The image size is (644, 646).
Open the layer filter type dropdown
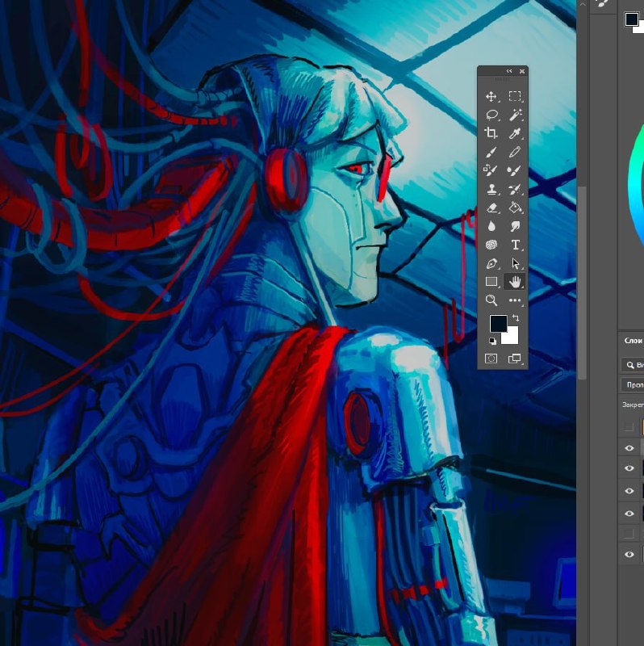click(x=633, y=365)
